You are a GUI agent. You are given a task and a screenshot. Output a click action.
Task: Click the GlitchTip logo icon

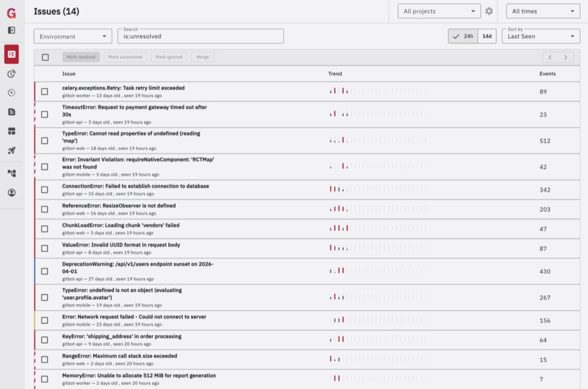coord(12,13)
